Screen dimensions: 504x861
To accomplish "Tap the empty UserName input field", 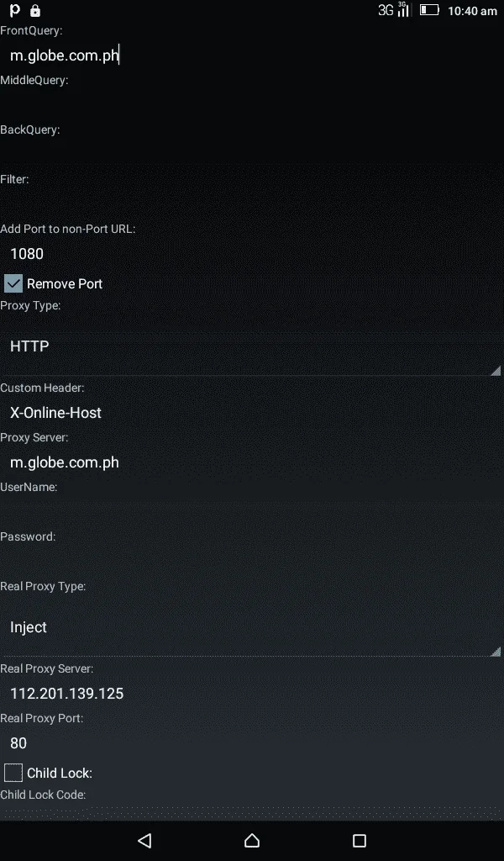I will click(x=252, y=512).
